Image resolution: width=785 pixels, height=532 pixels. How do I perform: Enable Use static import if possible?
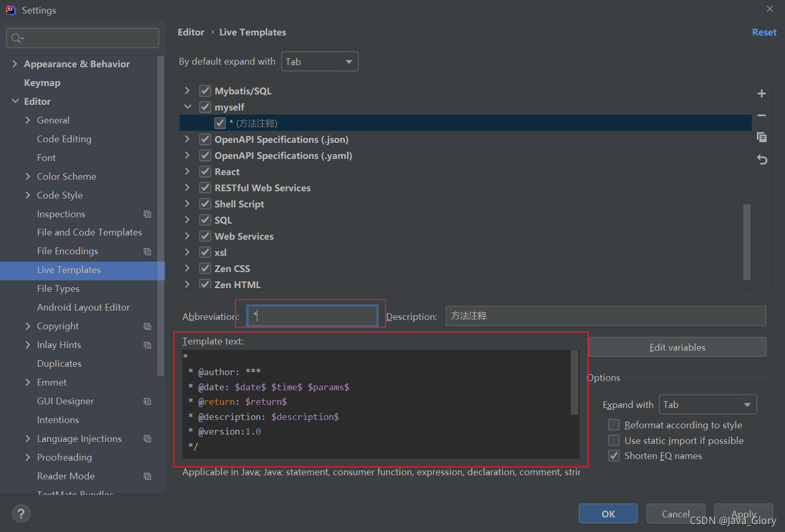pyautogui.click(x=614, y=440)
